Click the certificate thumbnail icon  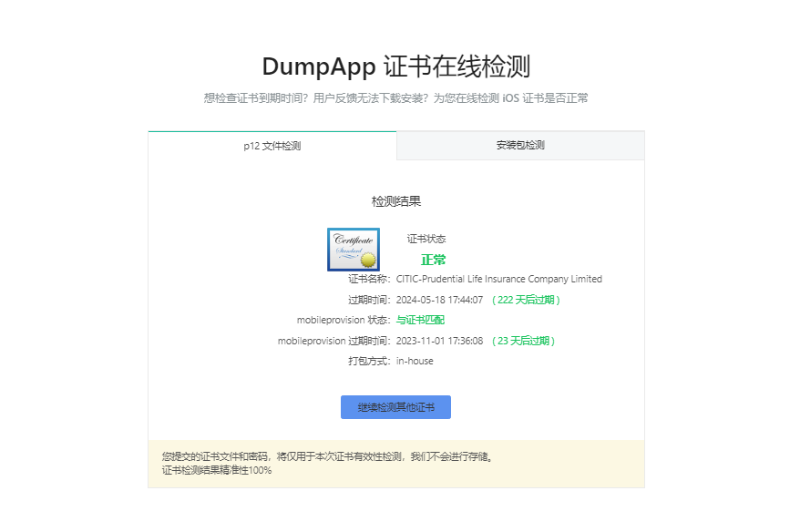click(x=354, y=249)
